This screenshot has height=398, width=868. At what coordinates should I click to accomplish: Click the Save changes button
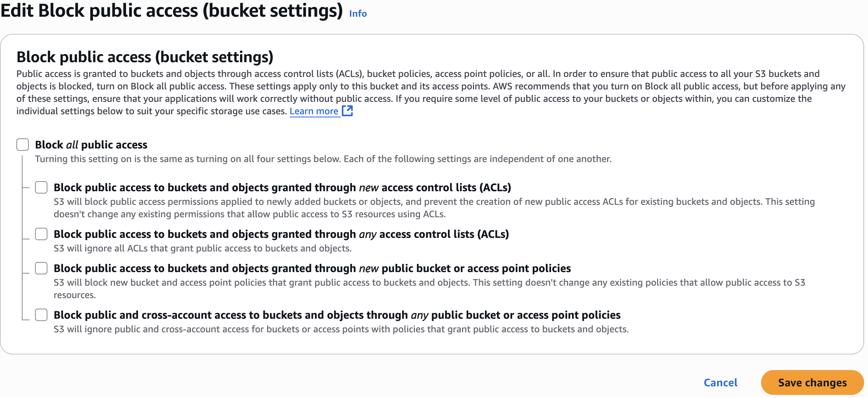pyautogui.click(x=812, y=382)
